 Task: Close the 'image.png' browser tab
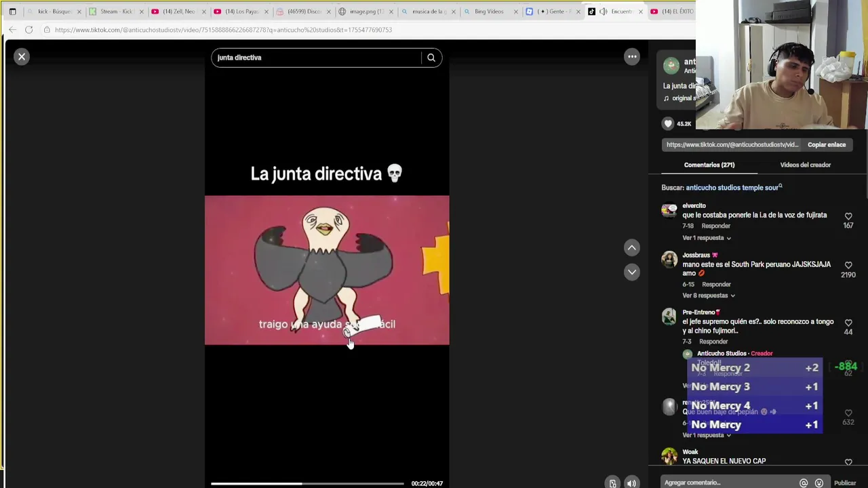(x=391, y=12)
